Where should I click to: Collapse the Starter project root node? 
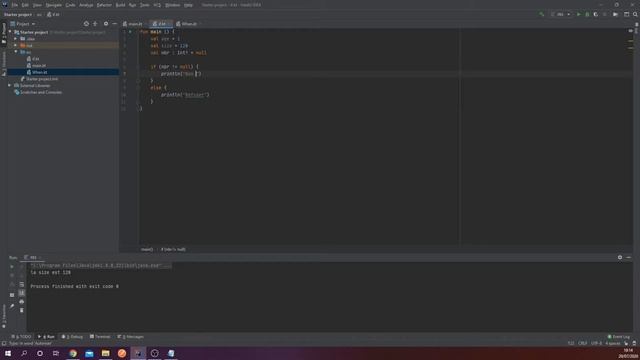pyautogui.click(x=10, y=32)
